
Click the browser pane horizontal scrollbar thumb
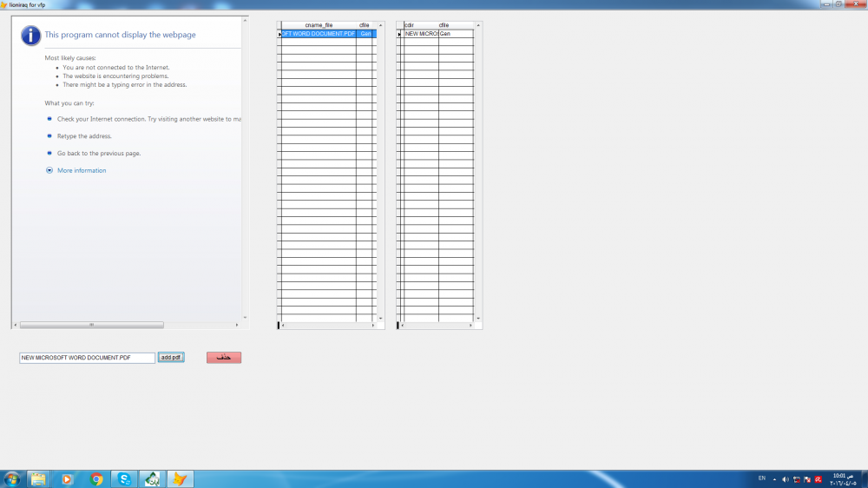pos(92,325)
